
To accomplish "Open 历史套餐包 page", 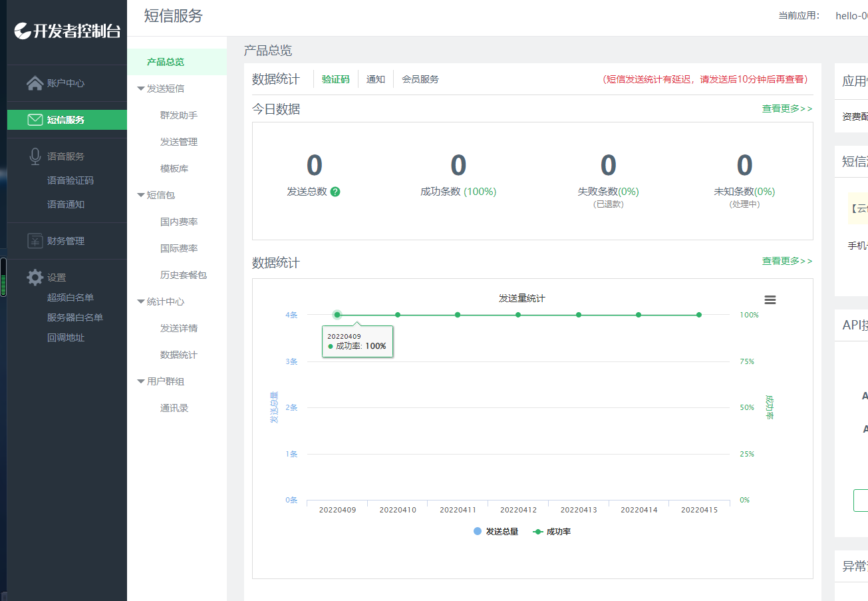I will tap(184, 275).
